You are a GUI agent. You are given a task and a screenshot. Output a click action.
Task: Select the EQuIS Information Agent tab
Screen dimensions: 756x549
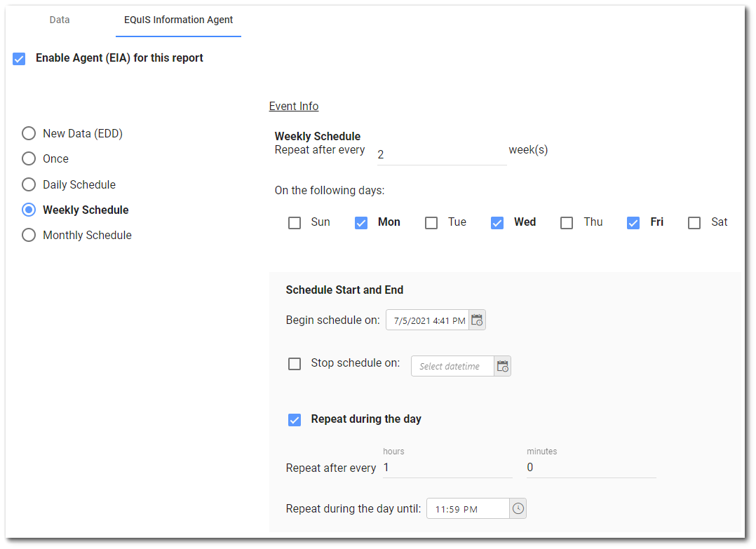pyautogui.click(x=178, y=20)
